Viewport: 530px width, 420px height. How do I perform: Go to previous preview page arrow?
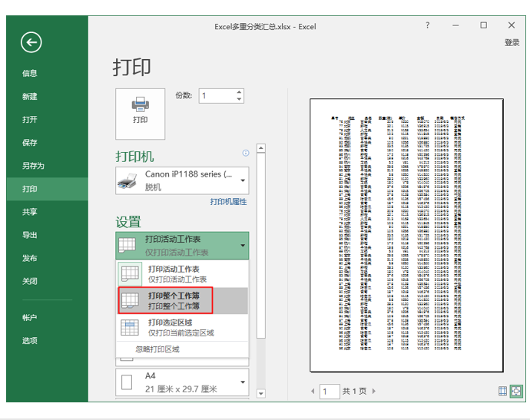pyautogui.click(x=313, y=391)
